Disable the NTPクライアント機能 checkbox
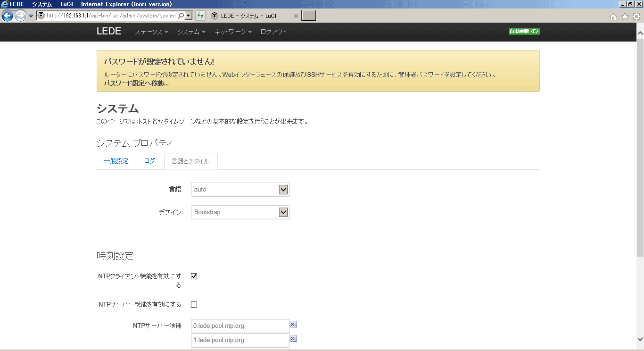Viewport: 644px width, 351px height. point(194,276)
